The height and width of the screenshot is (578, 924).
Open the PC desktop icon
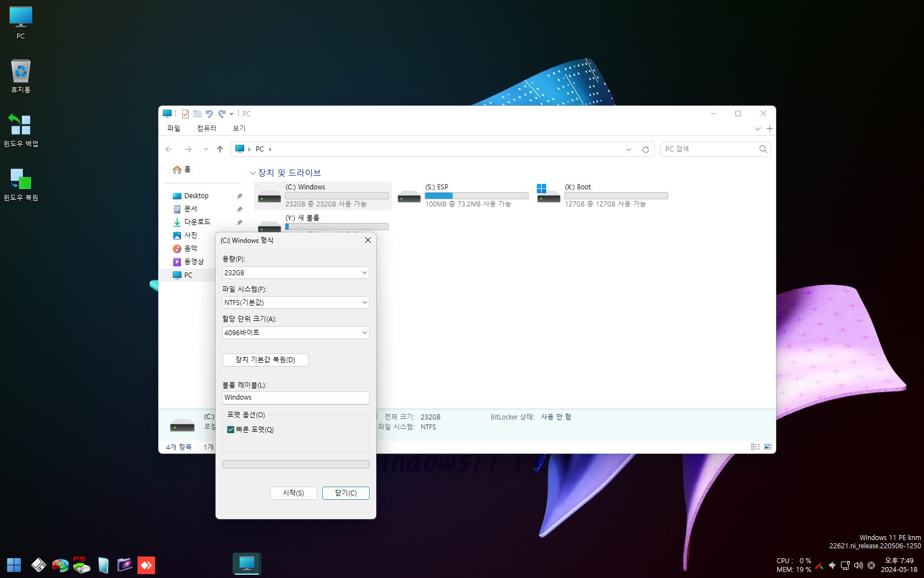20,23
